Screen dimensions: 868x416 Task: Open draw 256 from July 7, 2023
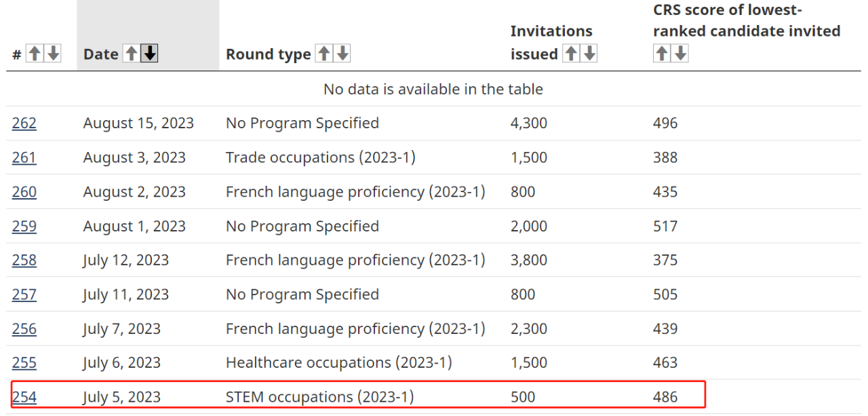24,329
